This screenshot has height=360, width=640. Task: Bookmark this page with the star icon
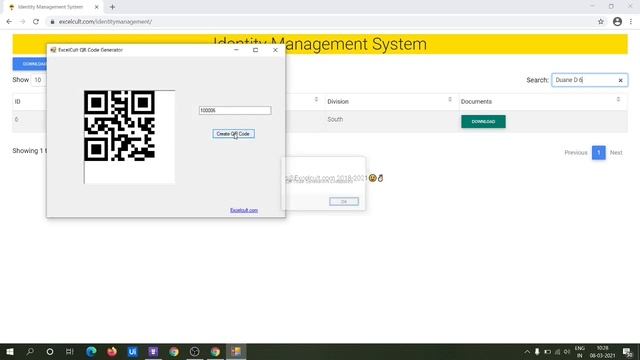(x=600, y=22)
